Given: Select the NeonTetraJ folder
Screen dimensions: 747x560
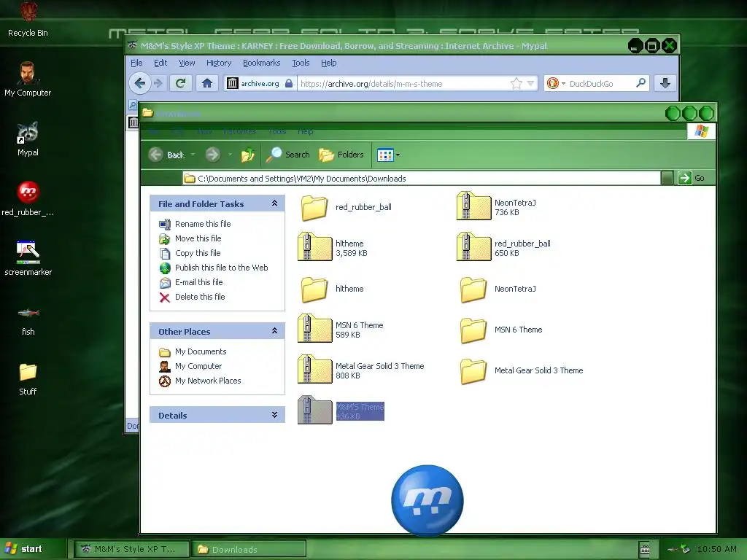Looking at the screenshot, I should (x=498, y=289).
